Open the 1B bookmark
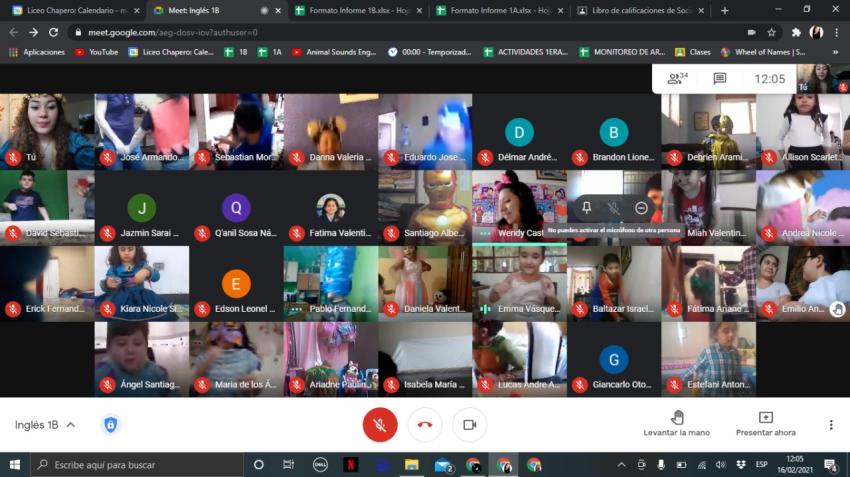Viewport: 850px width, 477px height. click(236, 52)
